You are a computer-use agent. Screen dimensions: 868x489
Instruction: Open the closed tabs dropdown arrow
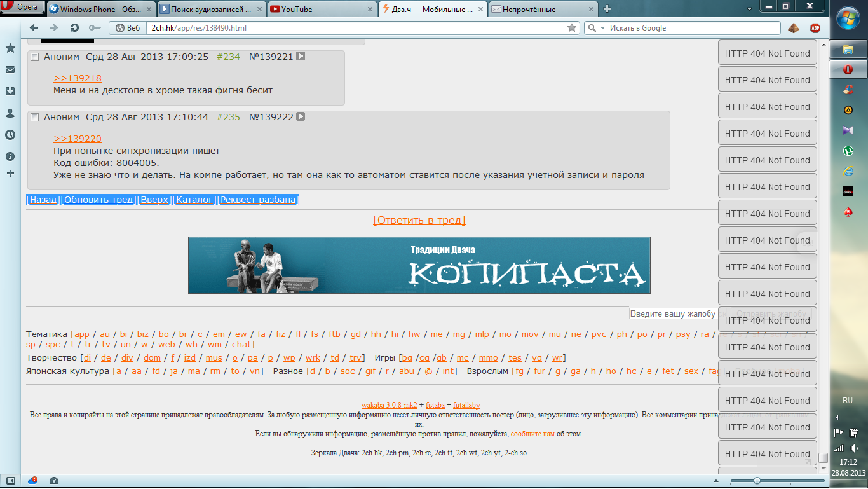pos(750,8)
